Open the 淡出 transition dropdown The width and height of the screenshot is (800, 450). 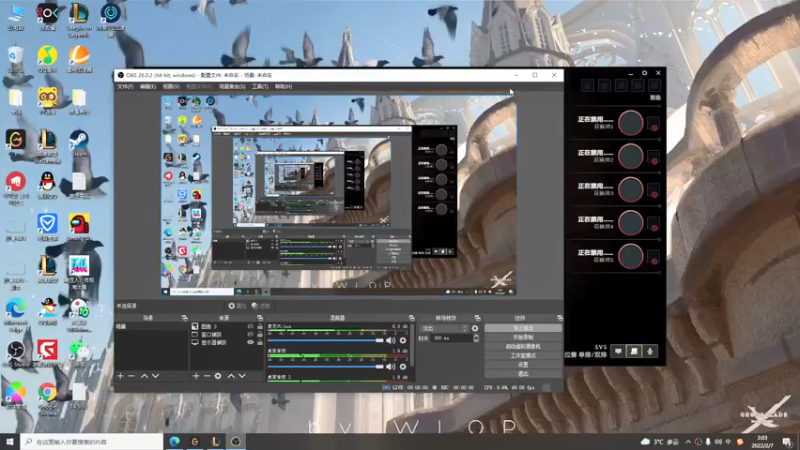point(443,329)
